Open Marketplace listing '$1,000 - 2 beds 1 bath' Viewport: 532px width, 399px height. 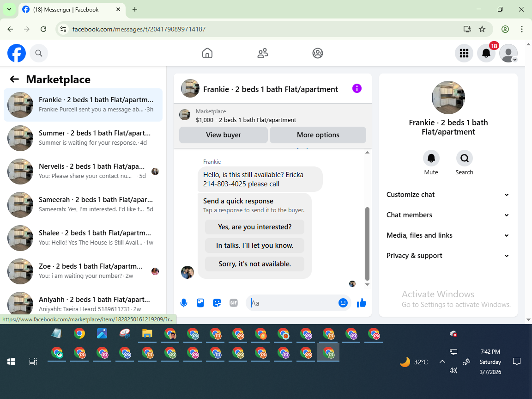(246, 120)
